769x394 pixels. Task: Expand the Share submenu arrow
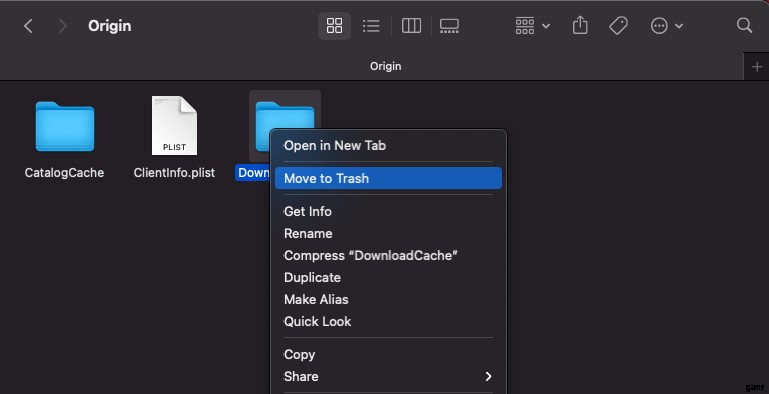pyautogui.click(x=488, y=376)
